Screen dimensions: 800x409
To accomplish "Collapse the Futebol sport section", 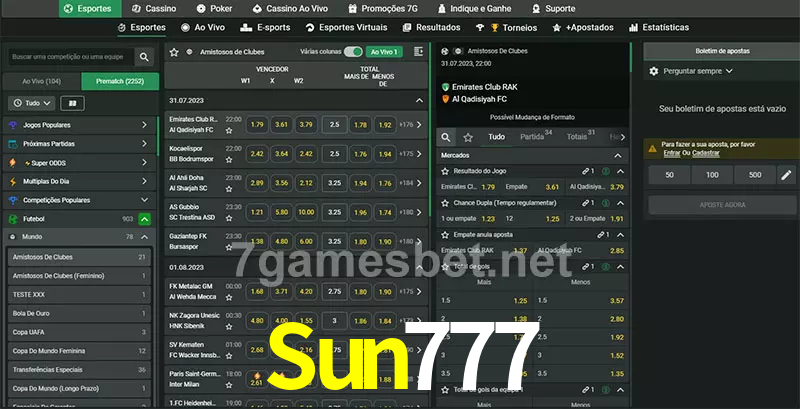I will (x=145, y=218).
